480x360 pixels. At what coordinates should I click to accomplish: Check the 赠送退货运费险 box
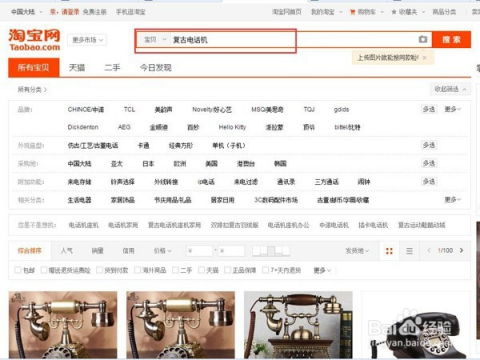click(x=44, y=270)
